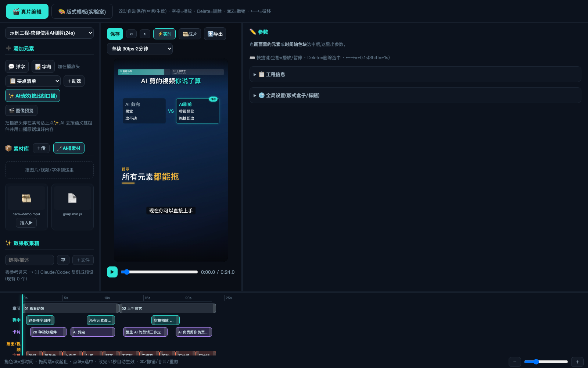Play the preview with the play button
588x368 pixels.
click(x=112, y=272)
